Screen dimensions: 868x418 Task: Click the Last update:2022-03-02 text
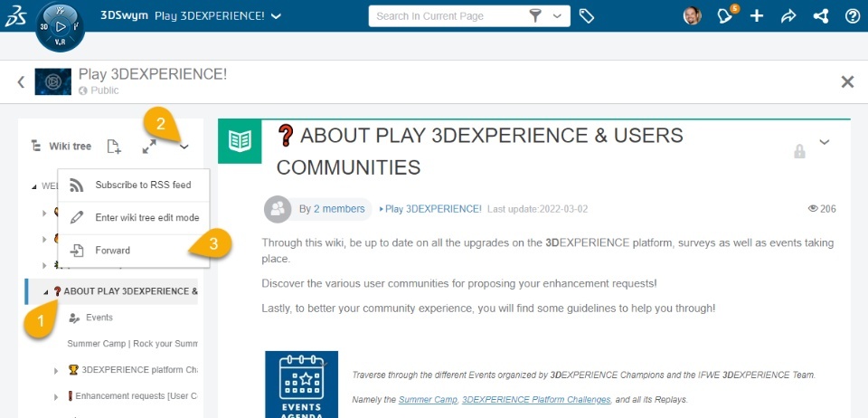tap(537, 209)
